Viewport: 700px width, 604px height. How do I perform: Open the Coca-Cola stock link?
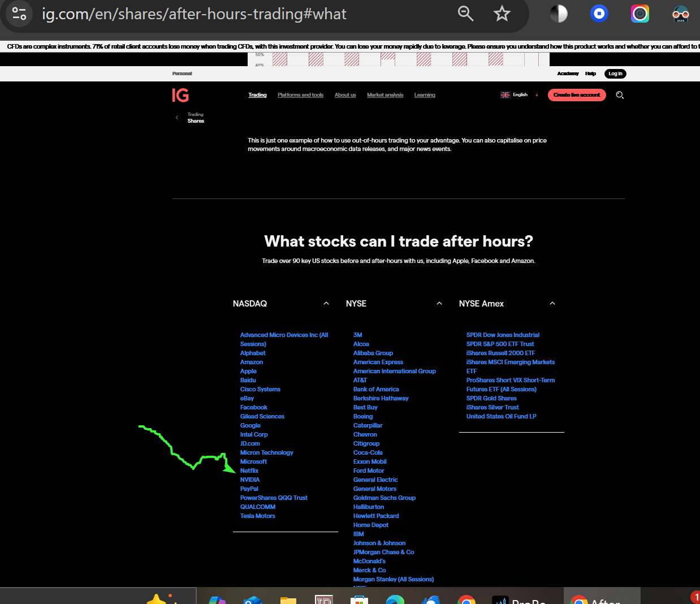click(x=368, y=452)
